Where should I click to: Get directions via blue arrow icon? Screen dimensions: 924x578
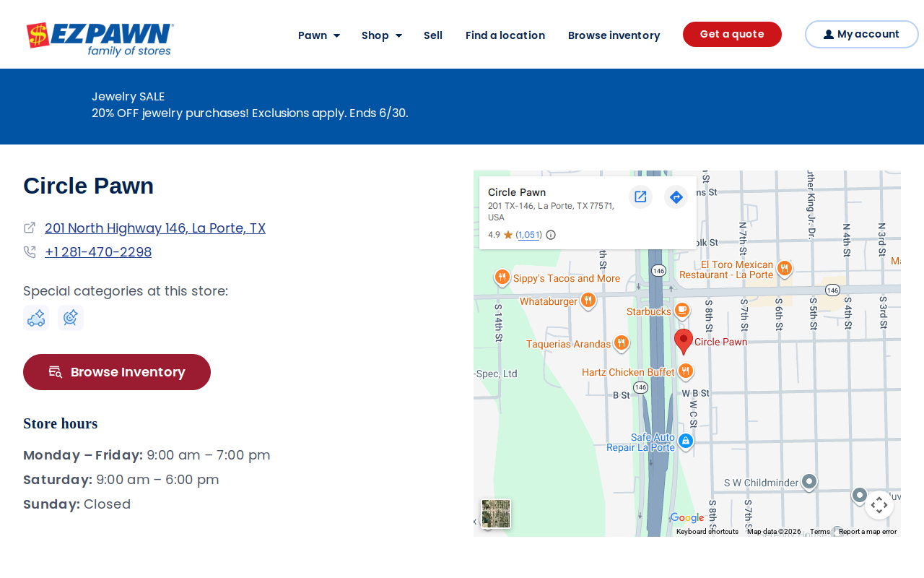676,197
